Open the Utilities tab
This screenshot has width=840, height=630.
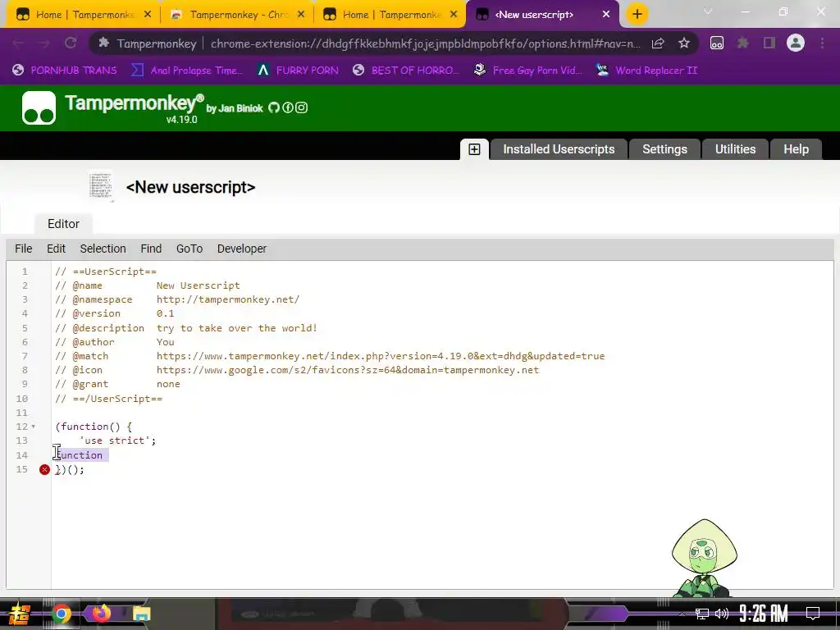click(x=735, y=149)
